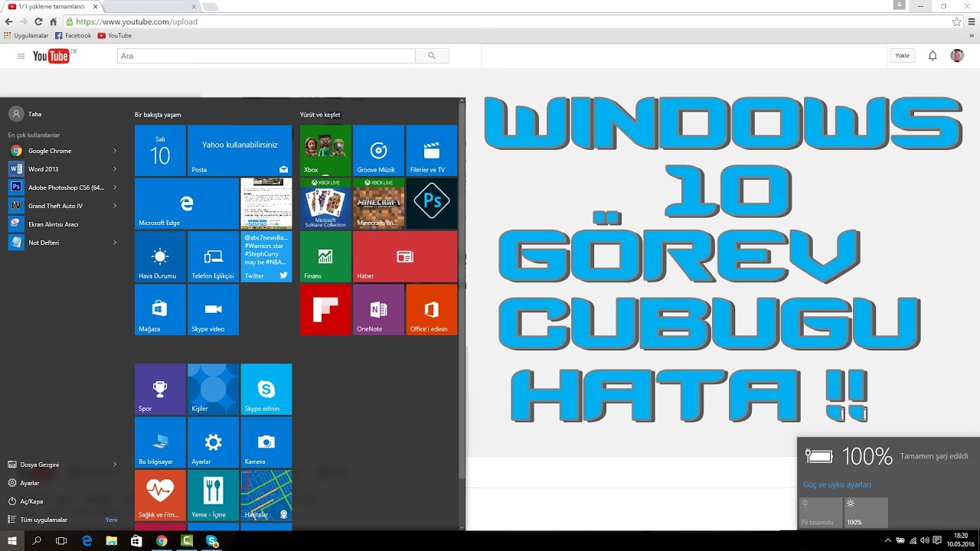Open the Haritalar maps tile

click(x=266, y=495)
